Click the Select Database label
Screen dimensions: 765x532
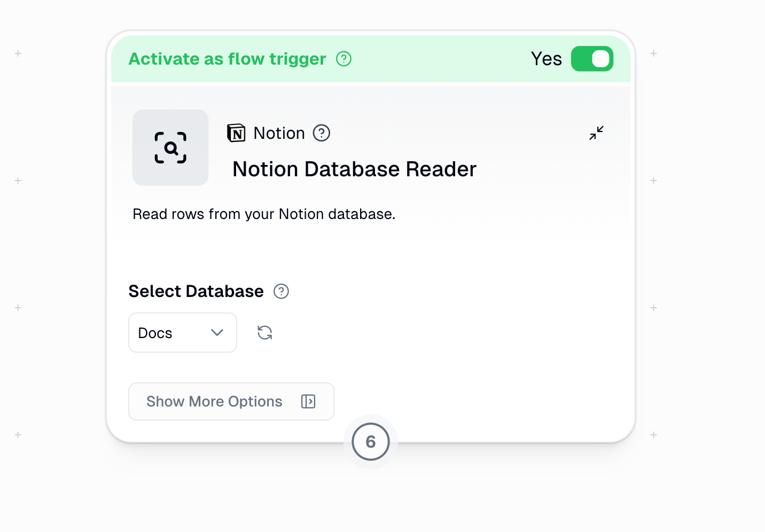point(196,291)
